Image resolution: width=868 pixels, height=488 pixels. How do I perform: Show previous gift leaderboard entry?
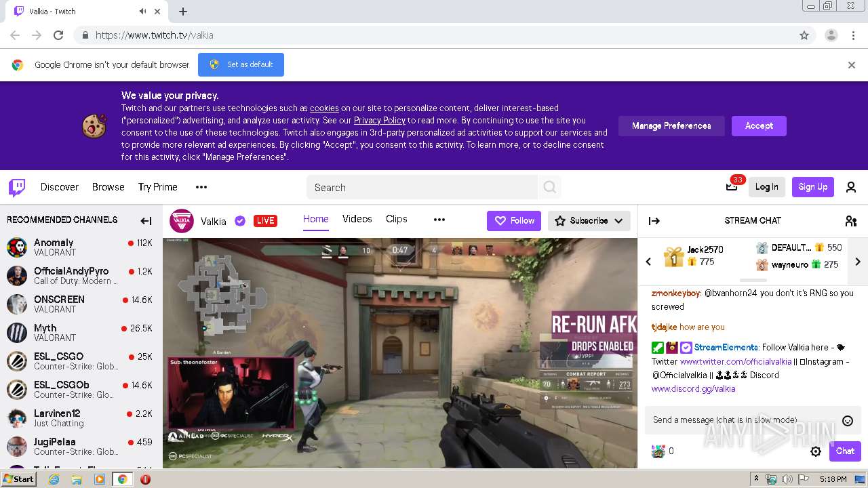tap(648, 262)
